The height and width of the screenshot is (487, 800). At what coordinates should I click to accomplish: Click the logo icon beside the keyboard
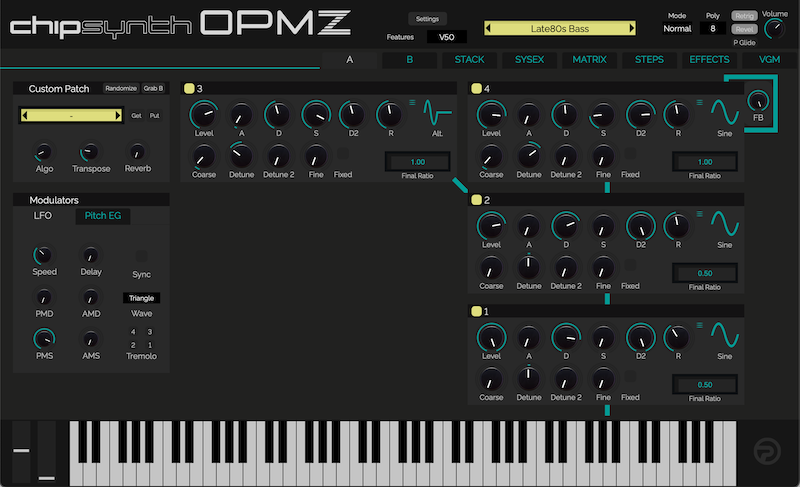767,451
